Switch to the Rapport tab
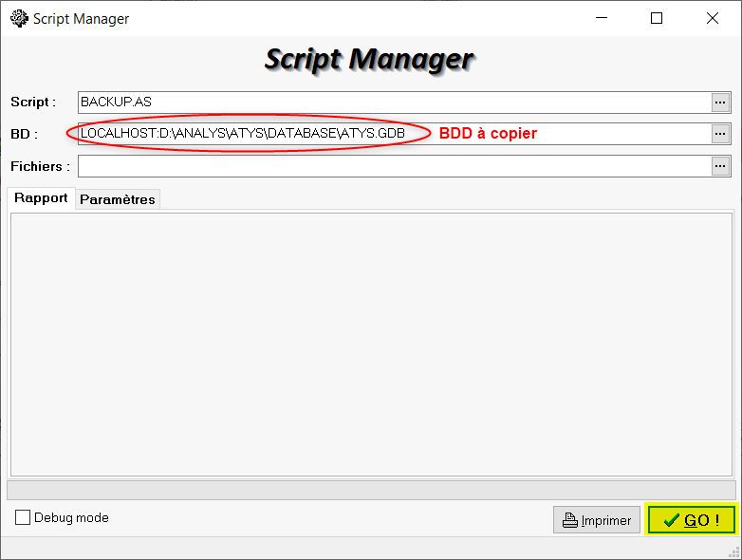The width and height of the screenshot is (742, 560). coord(41,198)
